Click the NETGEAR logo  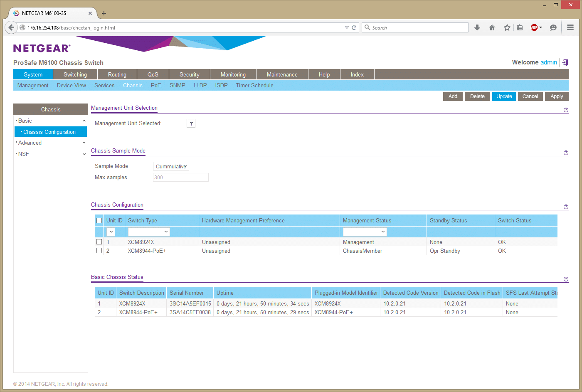coord(42,48)
